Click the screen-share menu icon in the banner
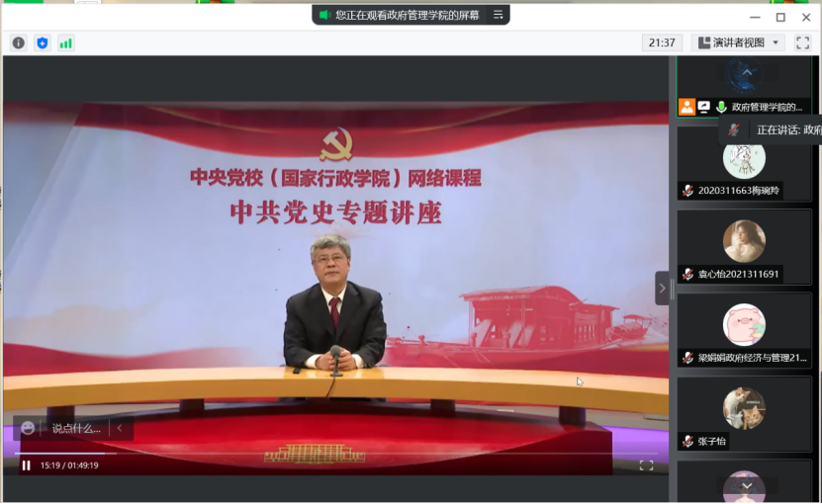 point(499,15)
